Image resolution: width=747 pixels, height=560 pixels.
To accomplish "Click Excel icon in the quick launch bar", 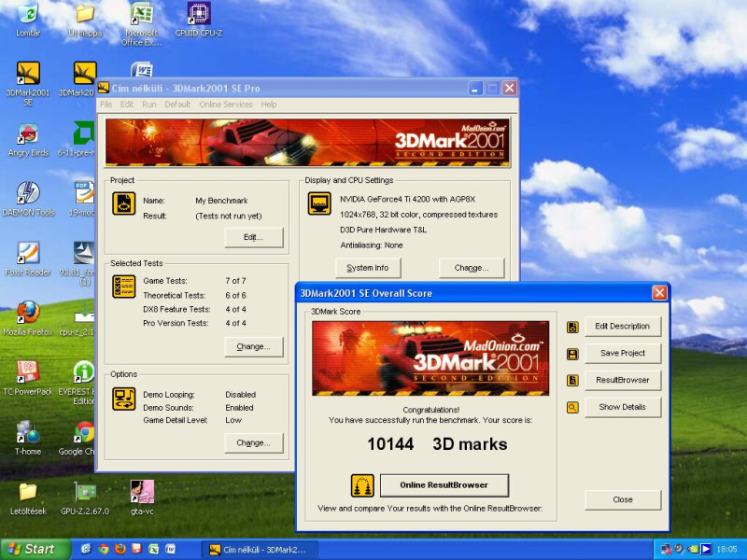I will tap(153, 549).
